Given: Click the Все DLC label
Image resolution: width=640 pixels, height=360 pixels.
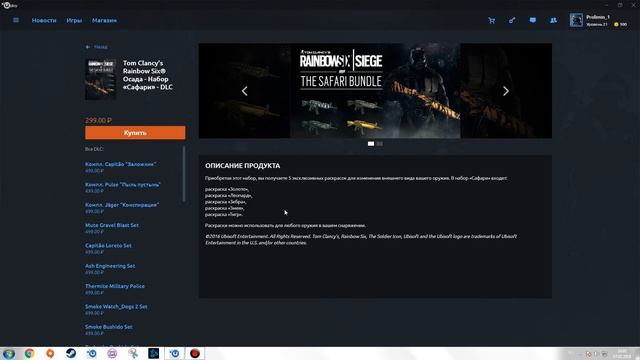Looking at the screenshot, I should click(x=94, y=149).
